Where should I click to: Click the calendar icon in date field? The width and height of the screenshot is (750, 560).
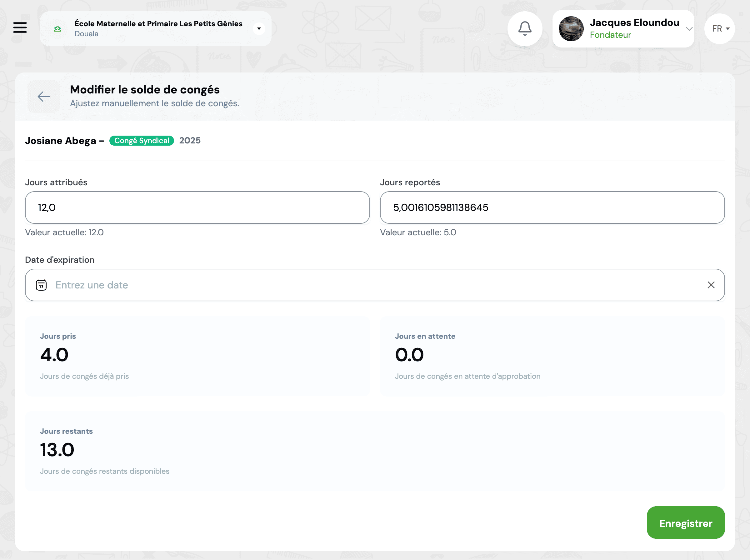coord(41,285)
